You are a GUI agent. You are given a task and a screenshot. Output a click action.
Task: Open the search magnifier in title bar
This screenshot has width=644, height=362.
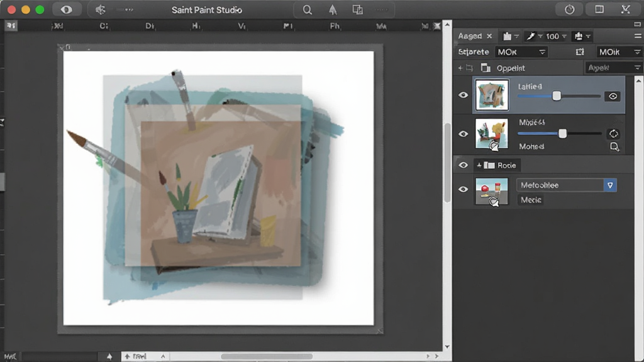(307, 10)
